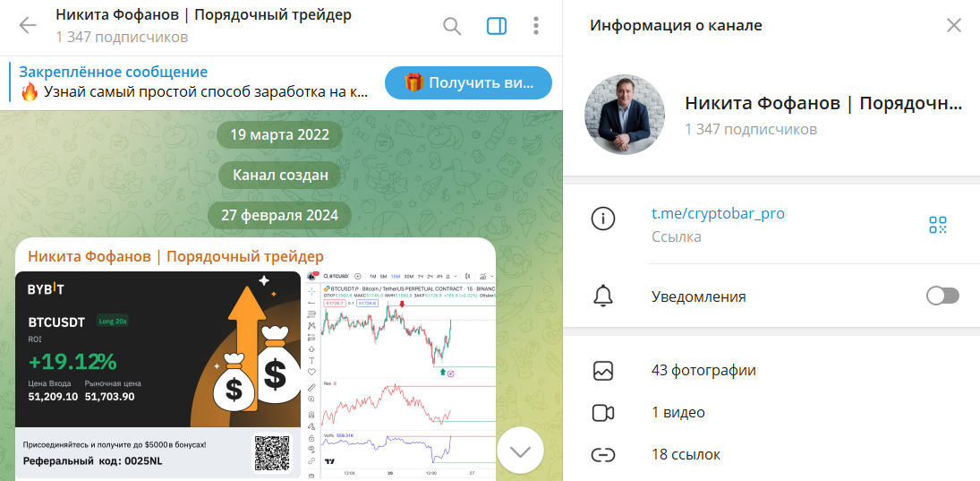980x481 pixels.
Task: Open the 18 ссылок shared links
Action: [x=771, y=454]
